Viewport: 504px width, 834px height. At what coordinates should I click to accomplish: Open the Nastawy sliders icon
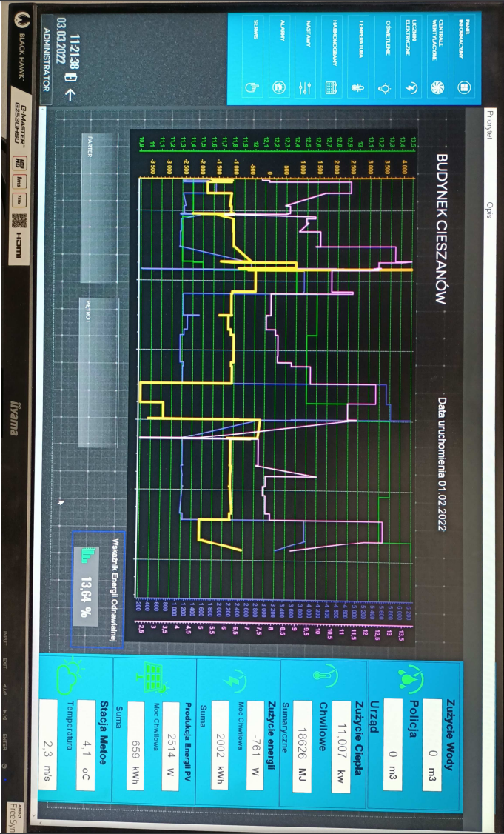pyautogui.click(x=305, y=87)
